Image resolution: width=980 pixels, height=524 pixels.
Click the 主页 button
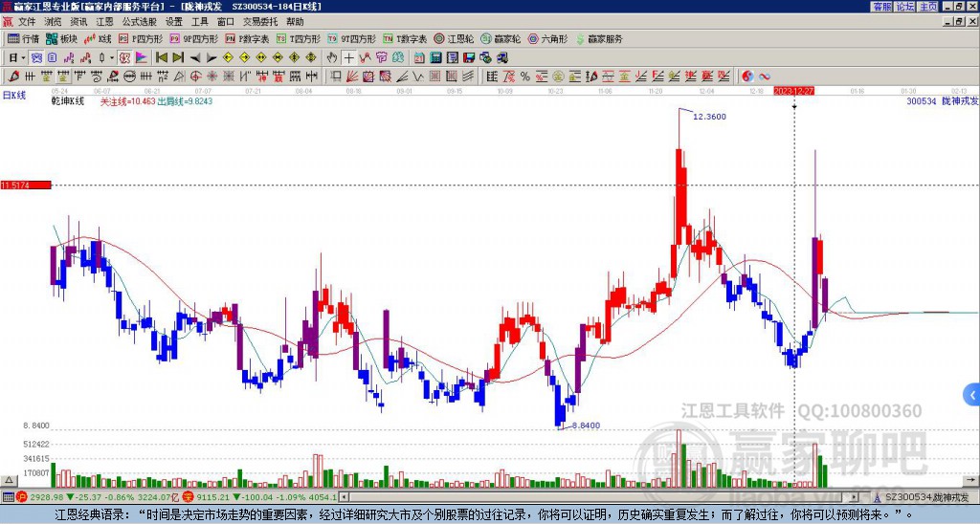coord(928,6)
